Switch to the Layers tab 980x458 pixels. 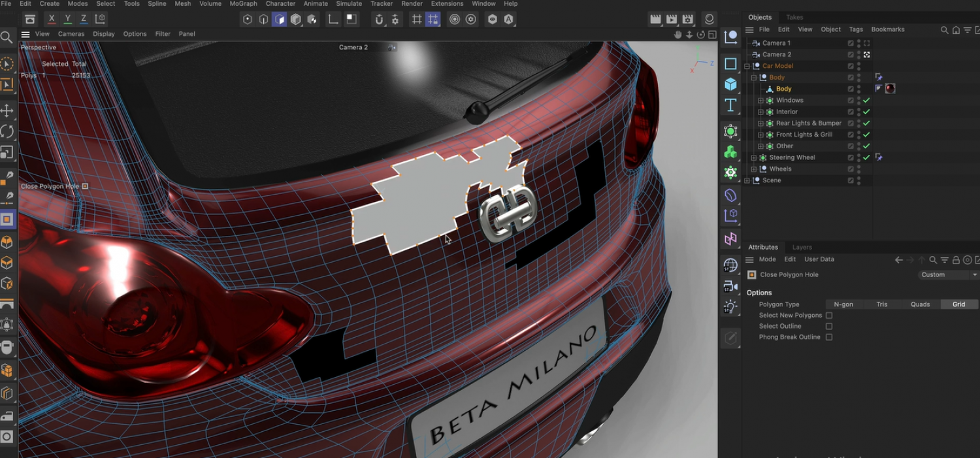(802, 247)
